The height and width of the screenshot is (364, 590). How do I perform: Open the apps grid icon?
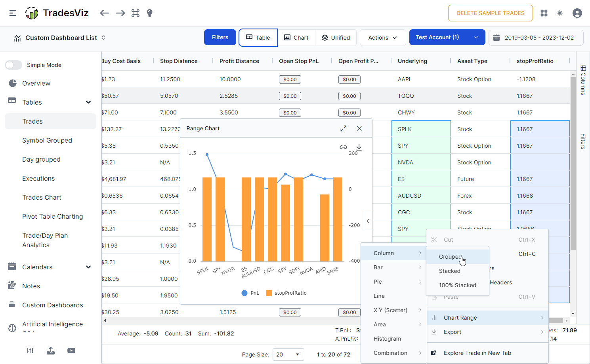point(544,13)
